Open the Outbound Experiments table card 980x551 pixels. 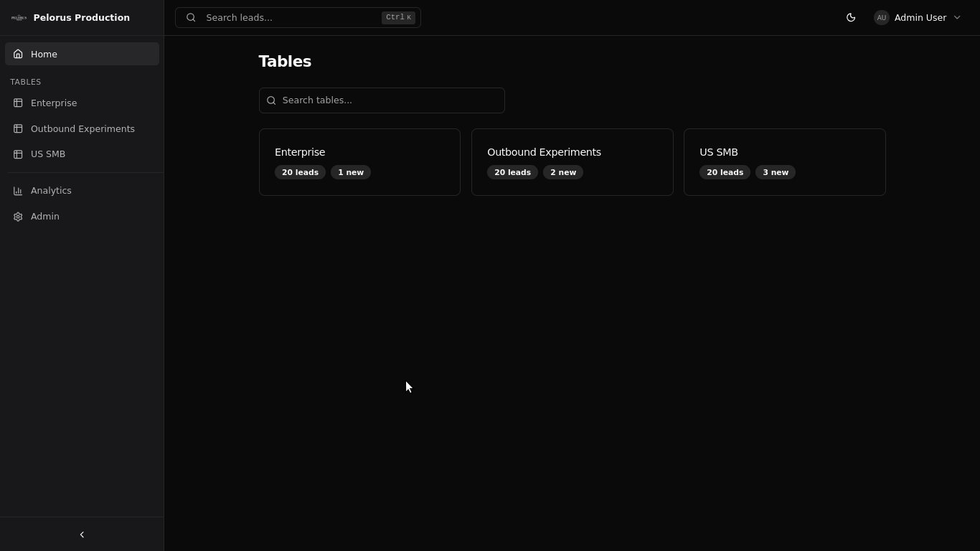pyautogui.click(x=573, y=162)
